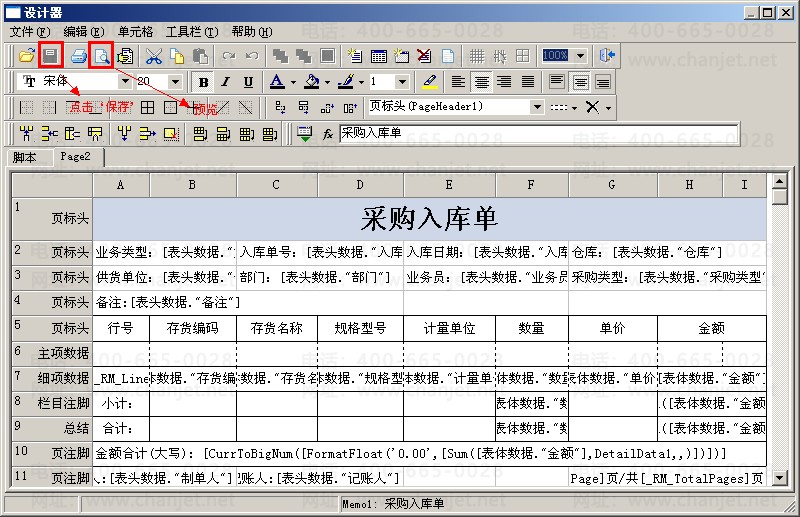The image size is (800, 517).
Task: Open the 帮助(H) menu
Action: coord(252,32)
